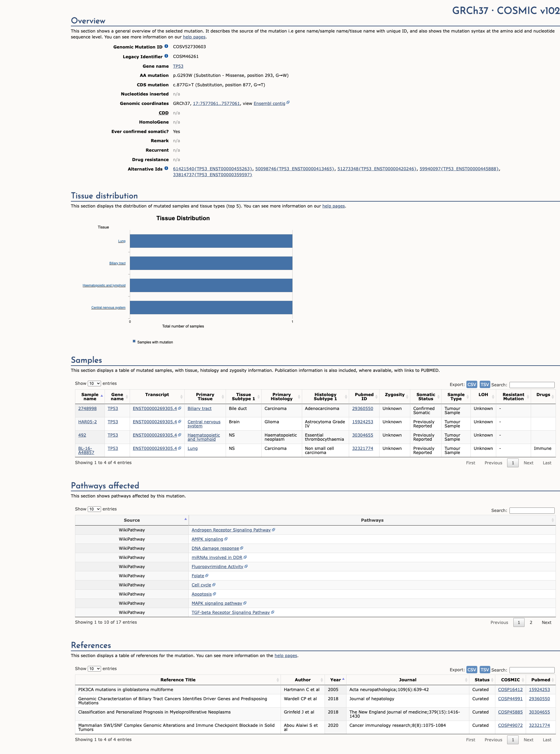Export Samples table as CSV
The width and height of the screenshot is (560, 754).
471,385
